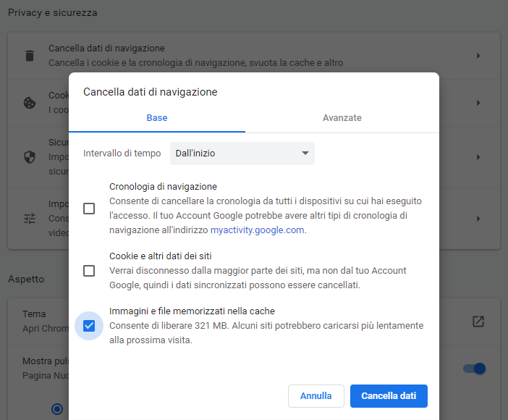Image resolution: width=508 pixels, height=420 pixels.
Task: Open the external link icon beside Tema
Action: click(478, 321)
